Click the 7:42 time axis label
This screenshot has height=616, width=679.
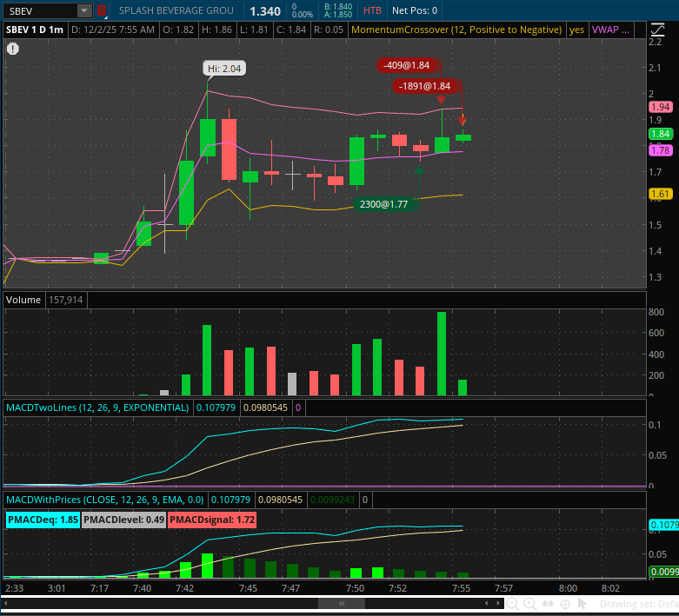[x=184, y=588]
